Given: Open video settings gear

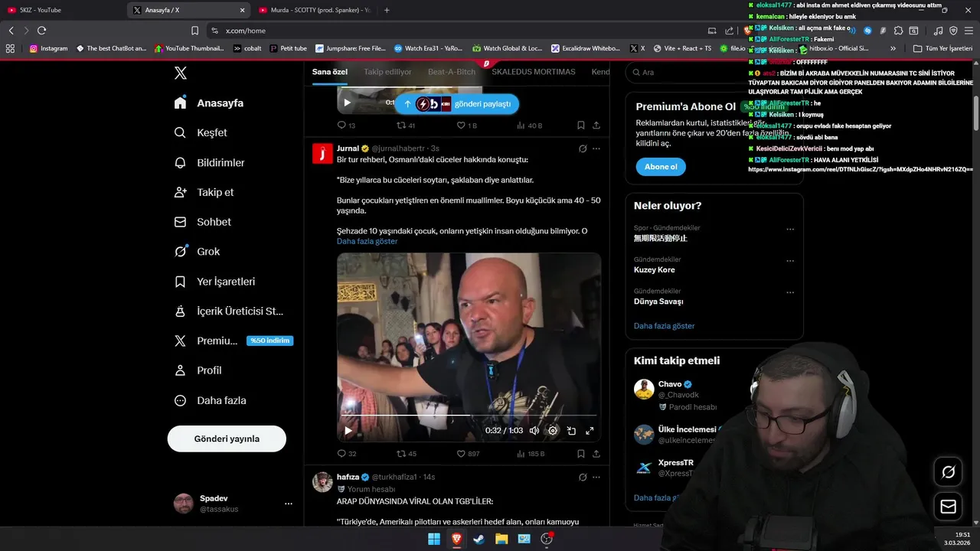Looking at the screenshot, I should 553,430.
